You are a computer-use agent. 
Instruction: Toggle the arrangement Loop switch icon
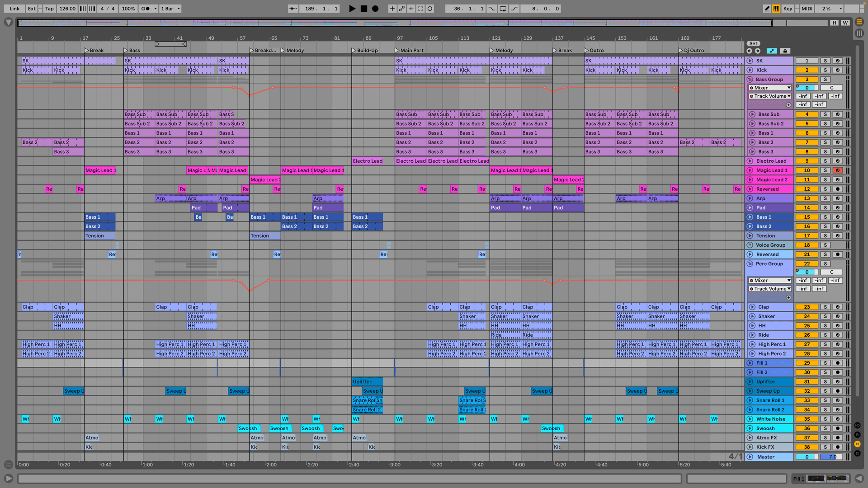click(503, 9)
